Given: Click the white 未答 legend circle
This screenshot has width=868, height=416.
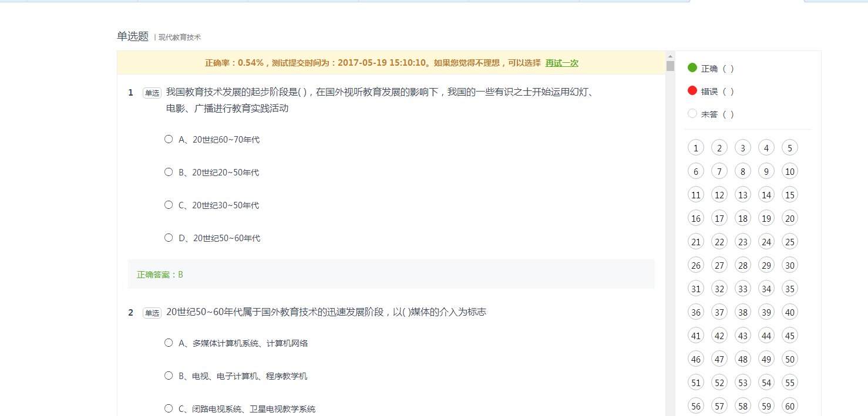Looking at the screenshot, I should pyautogui.click(x=692, y=114).
